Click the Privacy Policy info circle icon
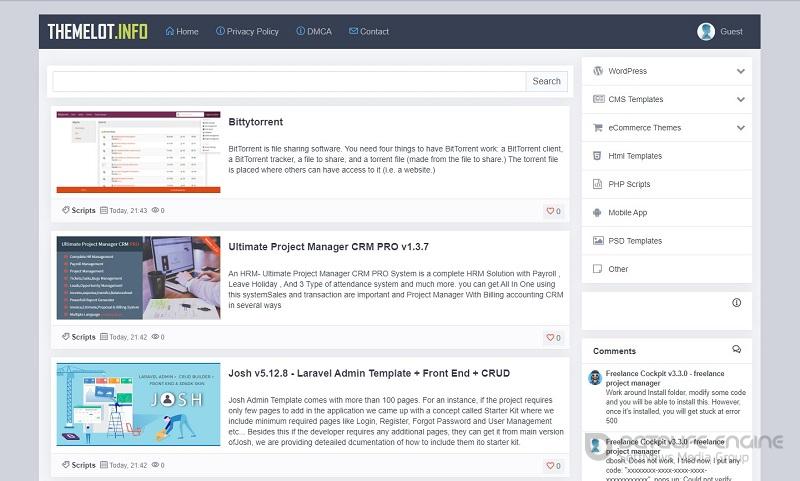 [x=220, y=31]
